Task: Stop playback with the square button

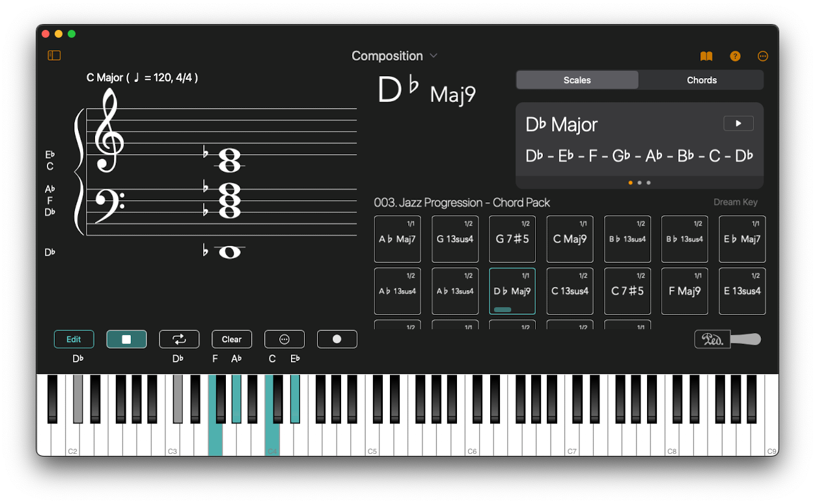Action: [x=126, y=339]
